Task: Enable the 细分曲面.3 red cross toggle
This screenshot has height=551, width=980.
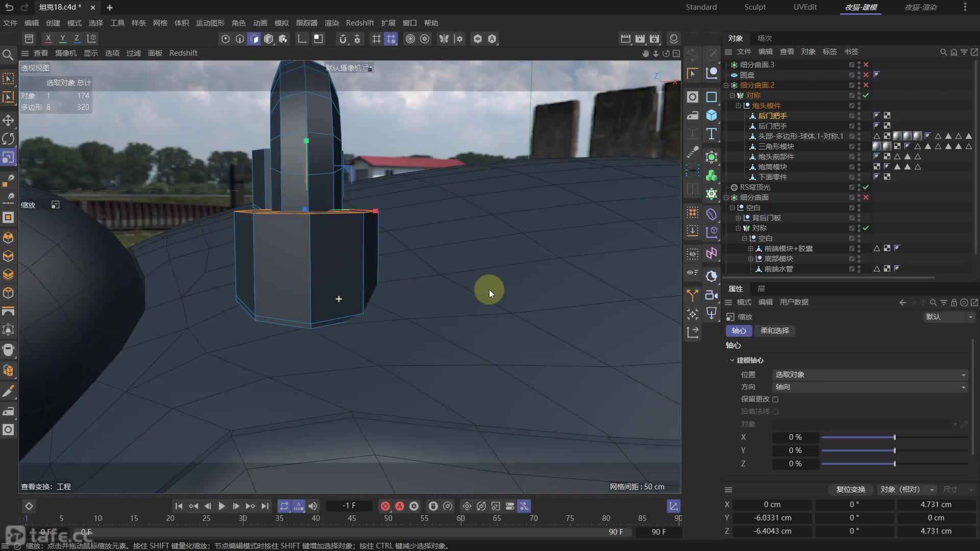Action: click(x=866, y=65)
